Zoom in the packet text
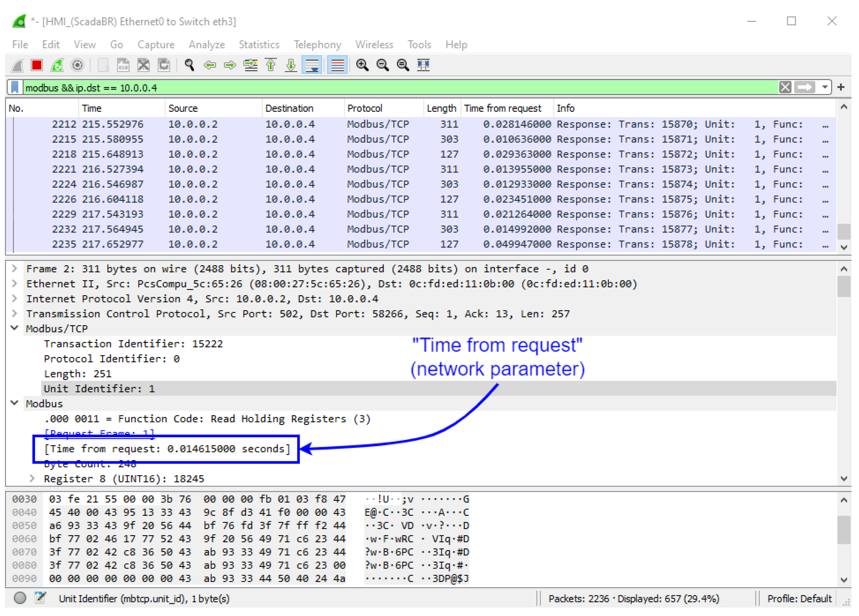The width and height of the screenshot is (859, 616). (x=362, y=65)
